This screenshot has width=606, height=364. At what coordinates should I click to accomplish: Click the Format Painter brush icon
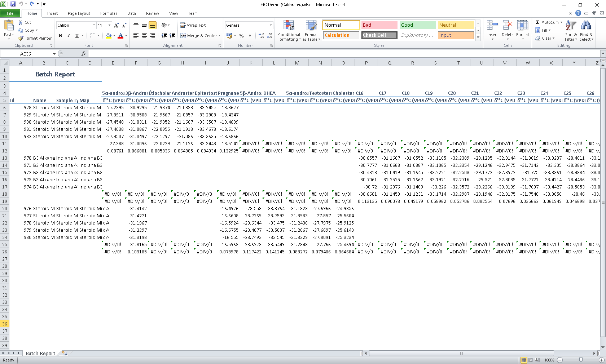pos(21,38)
